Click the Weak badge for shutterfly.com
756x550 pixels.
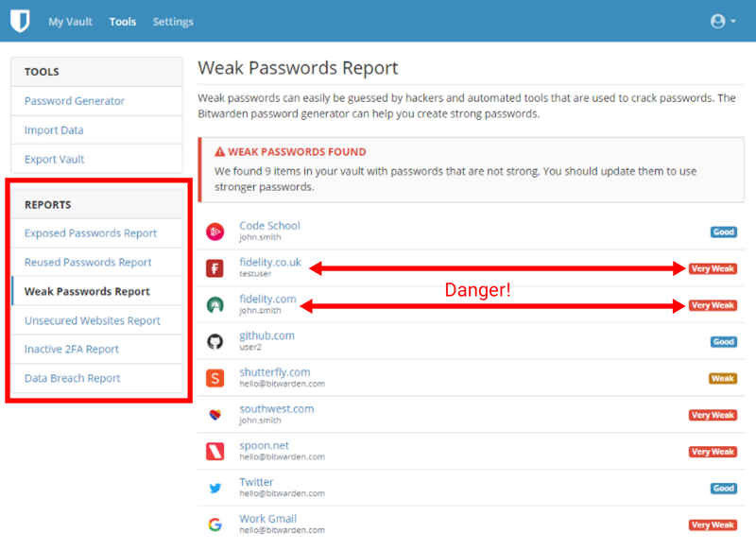pyautogui.click(x=723, y=379)
